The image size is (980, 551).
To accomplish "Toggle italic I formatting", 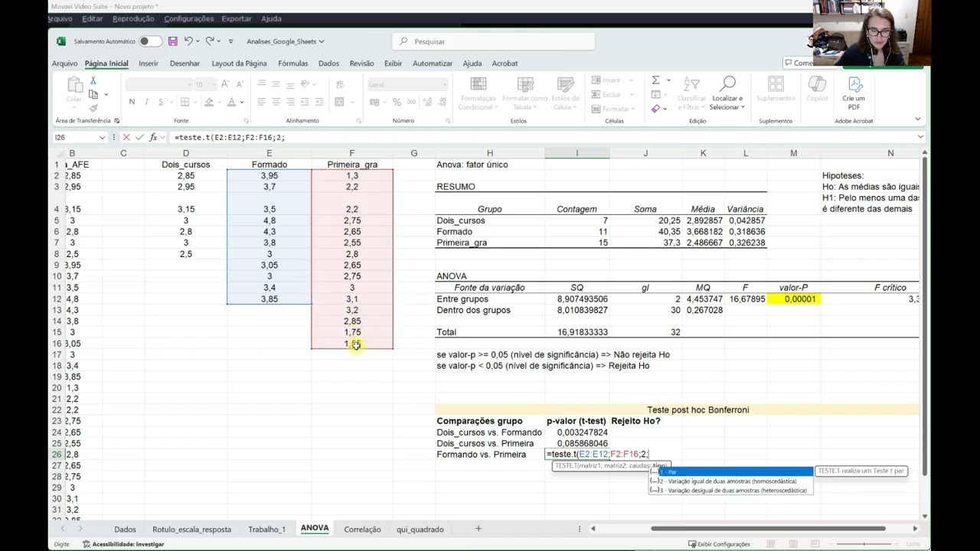I will [x=146, y=102].
